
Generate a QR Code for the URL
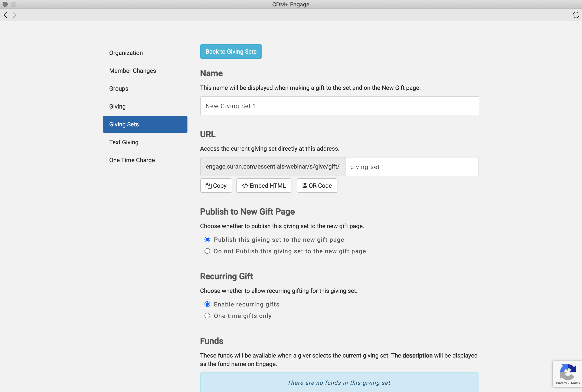point(317,186)
